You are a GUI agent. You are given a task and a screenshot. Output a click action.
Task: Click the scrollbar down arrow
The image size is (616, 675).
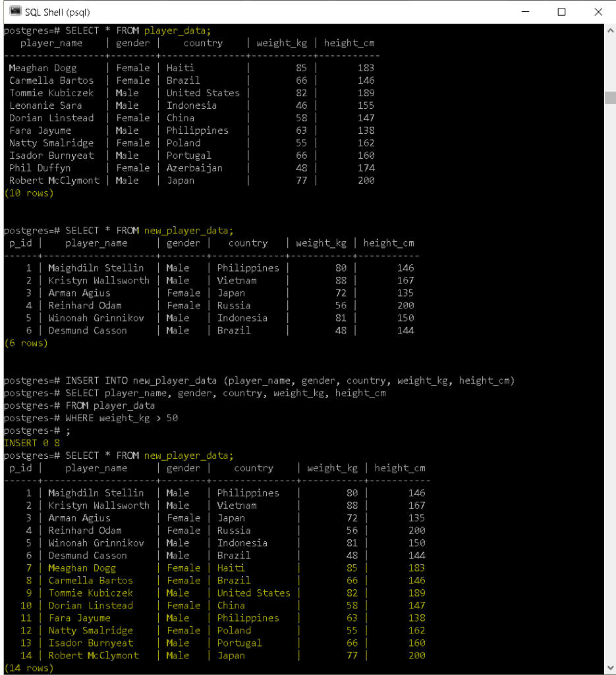pyautogui.click(x=609, y=669)
